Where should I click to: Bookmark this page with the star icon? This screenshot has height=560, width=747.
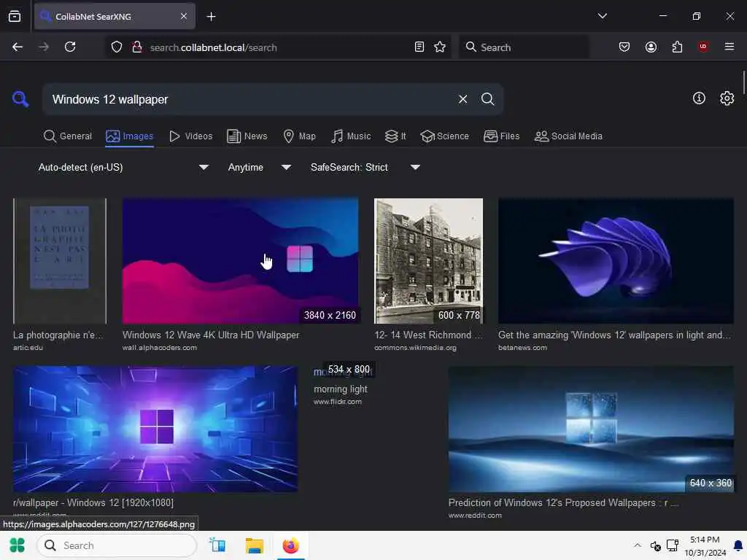(x=440, y=47)
